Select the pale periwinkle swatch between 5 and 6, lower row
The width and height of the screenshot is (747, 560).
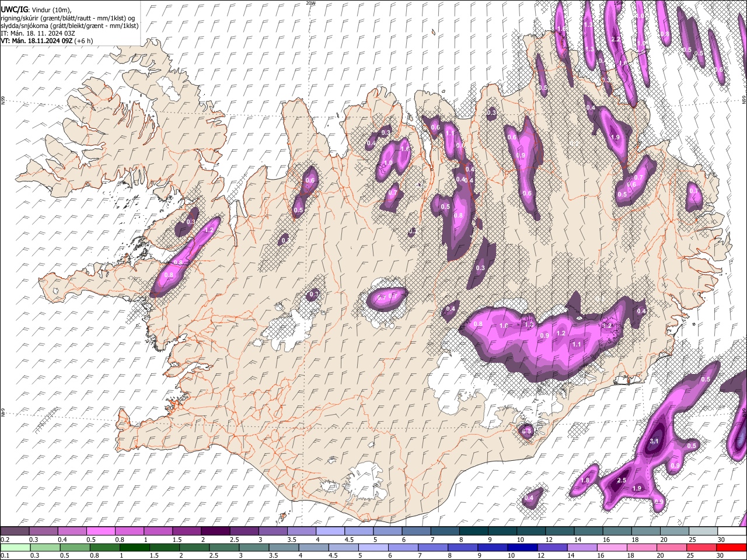point(373,548)
